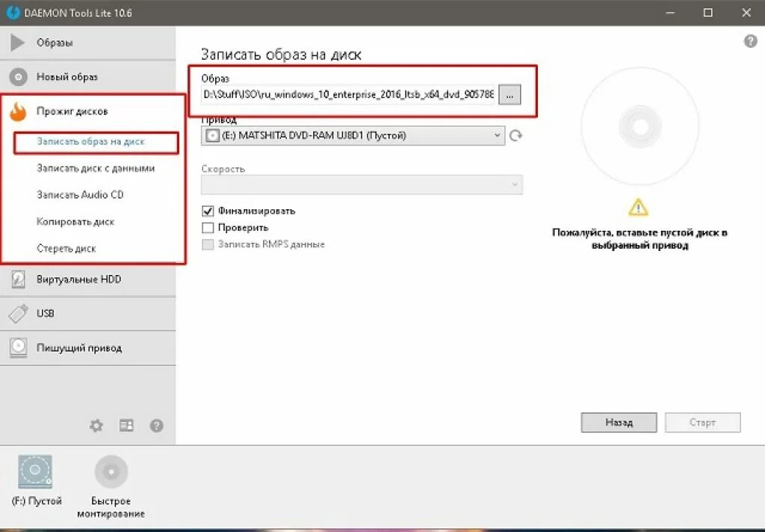Open the Скорость speed dropdown

(x=362, y=185)
